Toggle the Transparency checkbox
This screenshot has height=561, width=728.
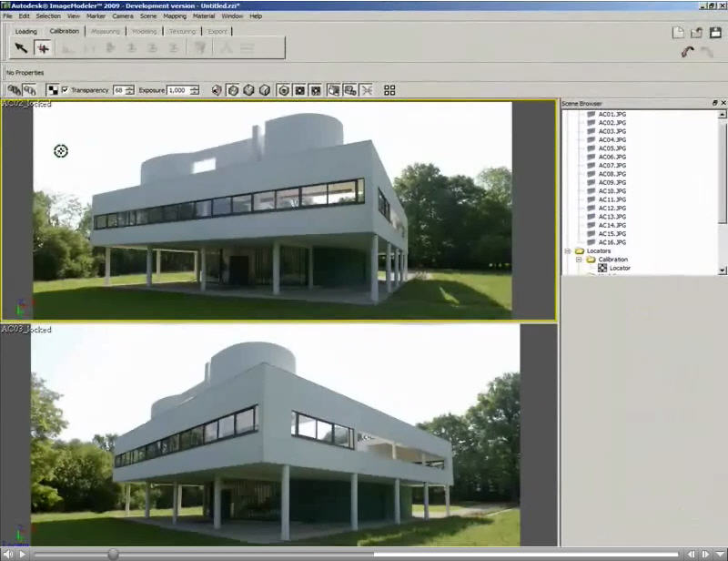(x=64, y=89)
